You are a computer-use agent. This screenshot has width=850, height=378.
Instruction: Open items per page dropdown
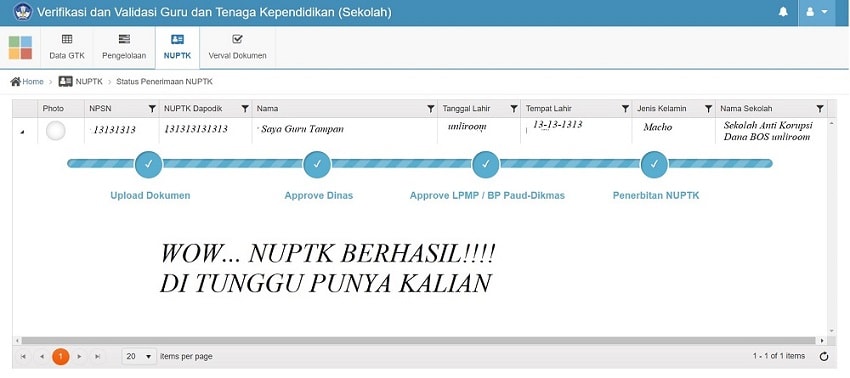[139, 356]
